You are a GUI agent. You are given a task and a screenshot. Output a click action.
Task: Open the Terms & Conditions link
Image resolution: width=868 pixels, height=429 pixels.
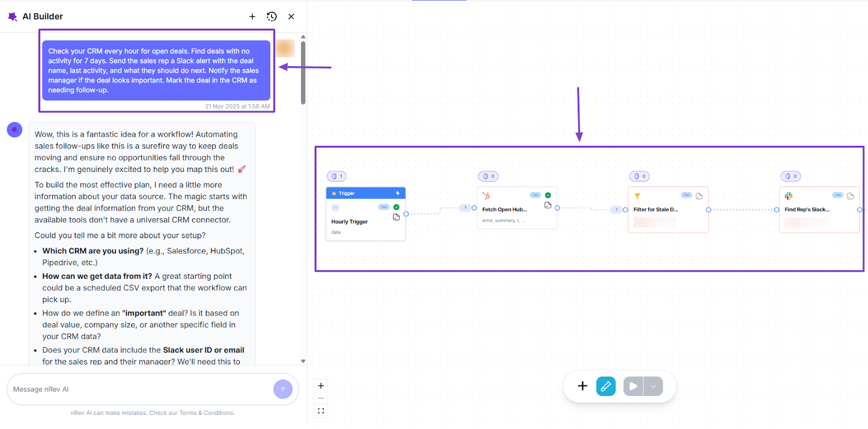(207, 413)
